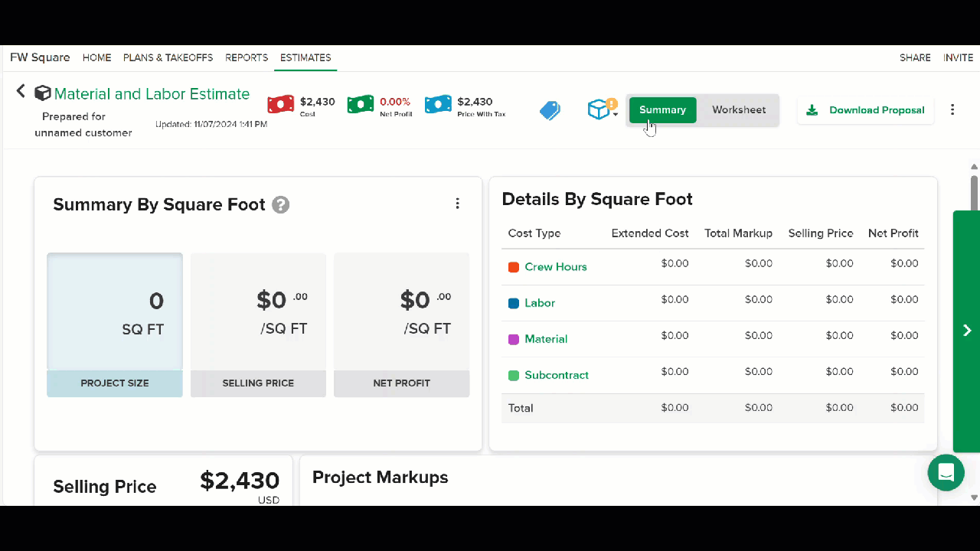This screenshot has width=980, height=551.
Task: Open the HOME menu item
Action: click(x=97, y=57)
